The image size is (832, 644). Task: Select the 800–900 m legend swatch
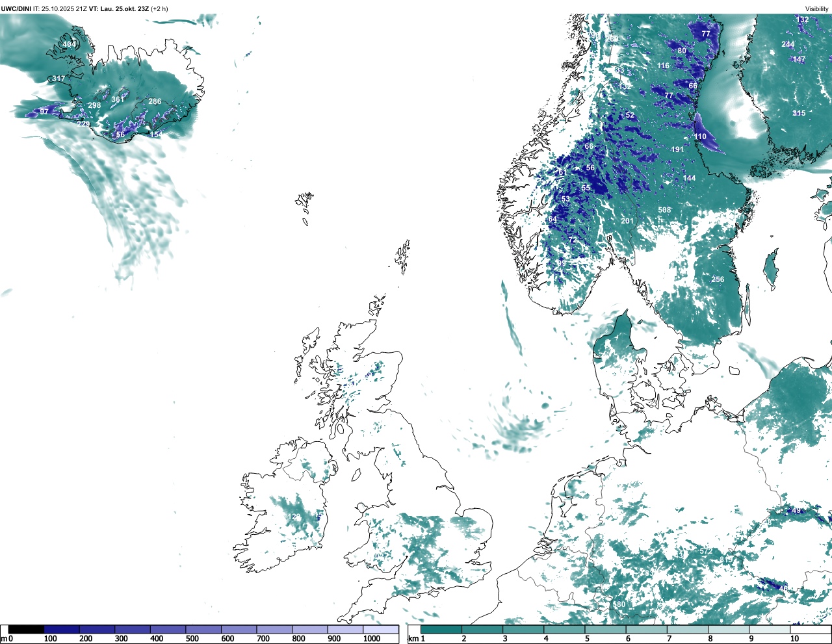(309, 629)
